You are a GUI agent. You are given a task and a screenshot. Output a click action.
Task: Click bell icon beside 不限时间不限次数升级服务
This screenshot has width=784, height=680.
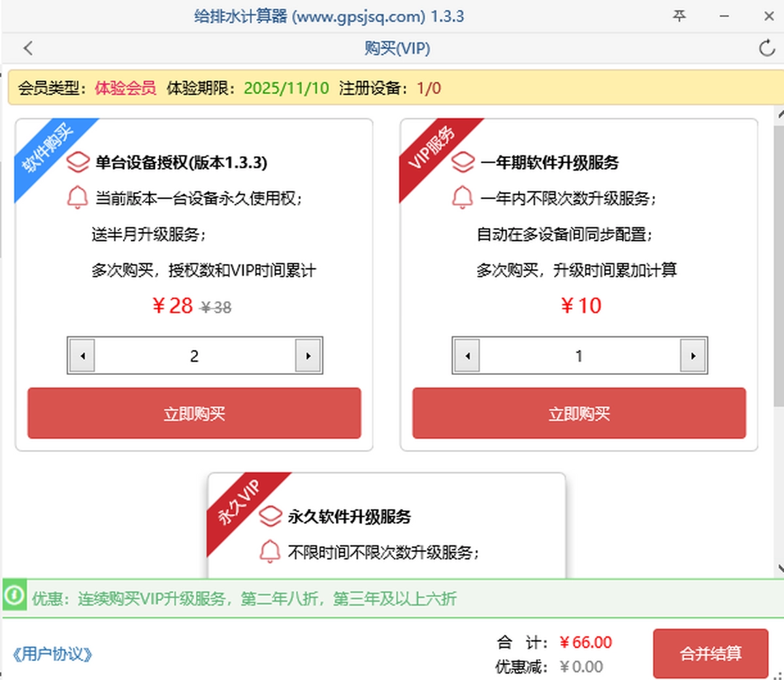pos(270,552)
